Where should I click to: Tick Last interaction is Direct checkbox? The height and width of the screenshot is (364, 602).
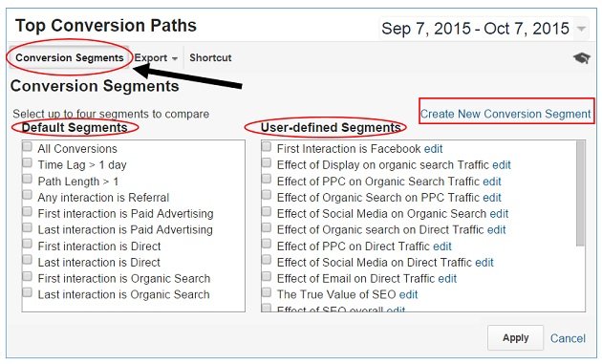coord(28,260)
